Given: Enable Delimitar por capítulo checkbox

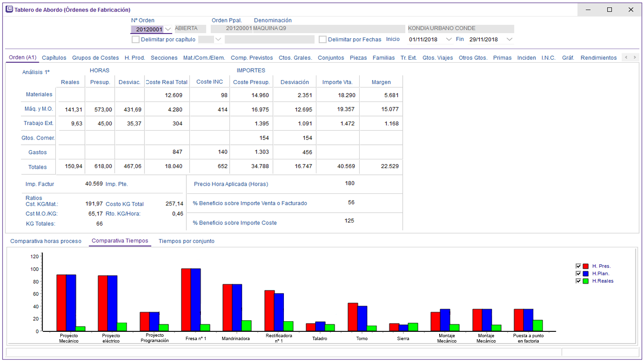Looking at the screenshot, I should click(x=135, y=39).
